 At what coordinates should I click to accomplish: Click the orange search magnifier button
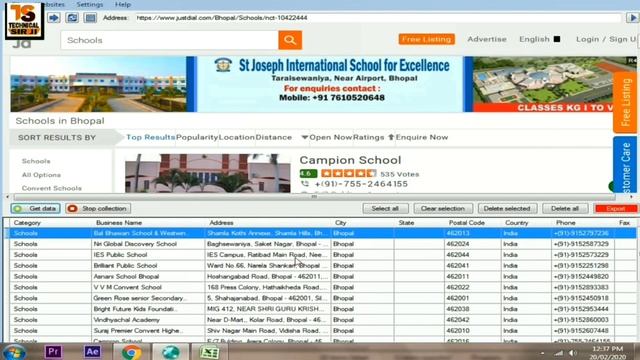290,40
